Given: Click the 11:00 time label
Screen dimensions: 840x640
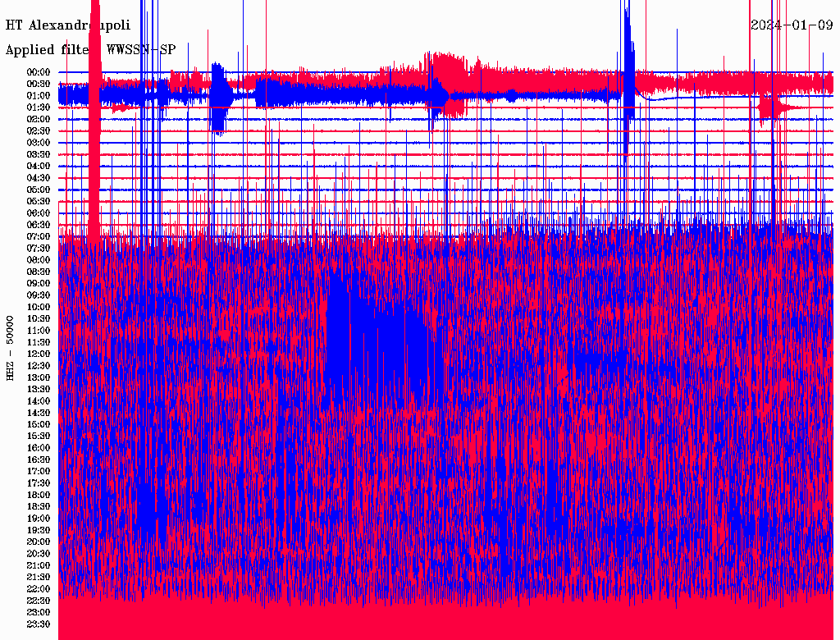Looking at the screenshot, I should [x=39, y=331].
